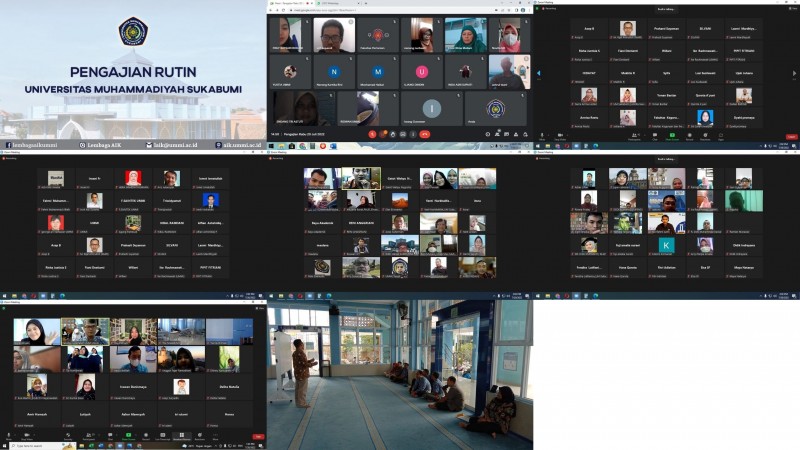
Task: Click red Leave button in Zoom window with Apps
Action: [791, 137]
